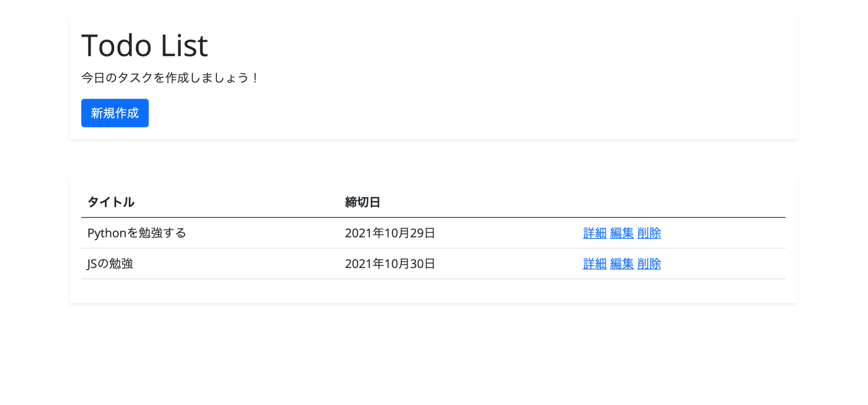Click the 新規作成 button
This screenshot has width=868, height=405.
tap(114, 113)
